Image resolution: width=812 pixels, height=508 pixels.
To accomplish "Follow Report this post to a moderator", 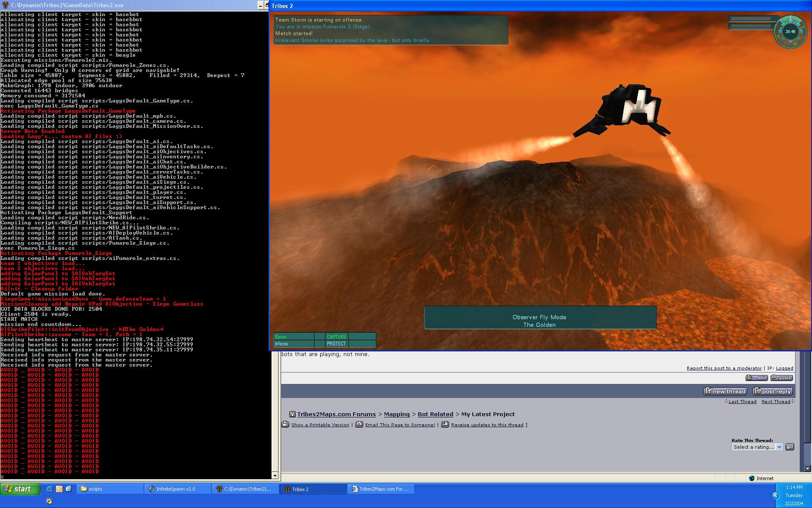I will [724, 368].
